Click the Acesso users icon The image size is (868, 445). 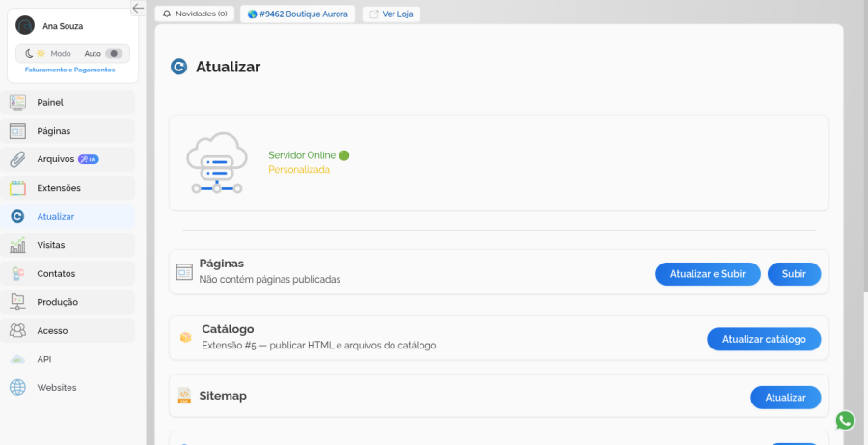[x=17, y=330]
